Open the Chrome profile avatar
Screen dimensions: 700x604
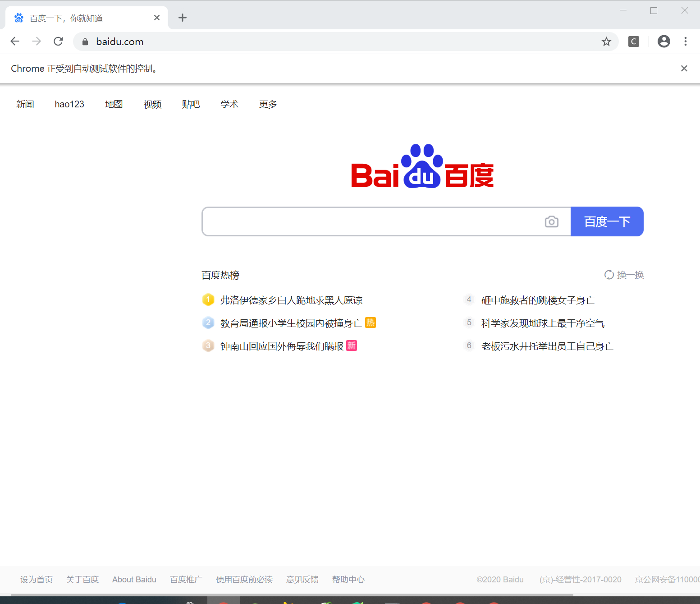coord(663,41)
